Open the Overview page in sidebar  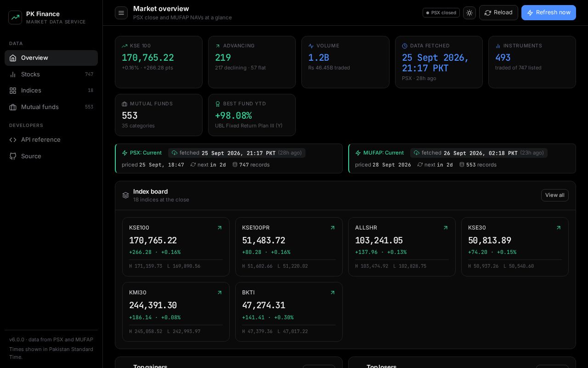51,58
